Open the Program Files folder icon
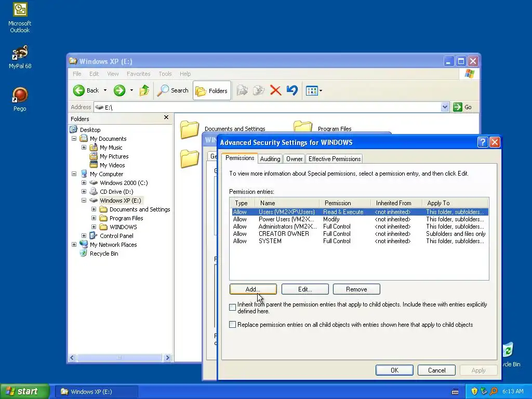The image size is (532, 399). (303, 126)
